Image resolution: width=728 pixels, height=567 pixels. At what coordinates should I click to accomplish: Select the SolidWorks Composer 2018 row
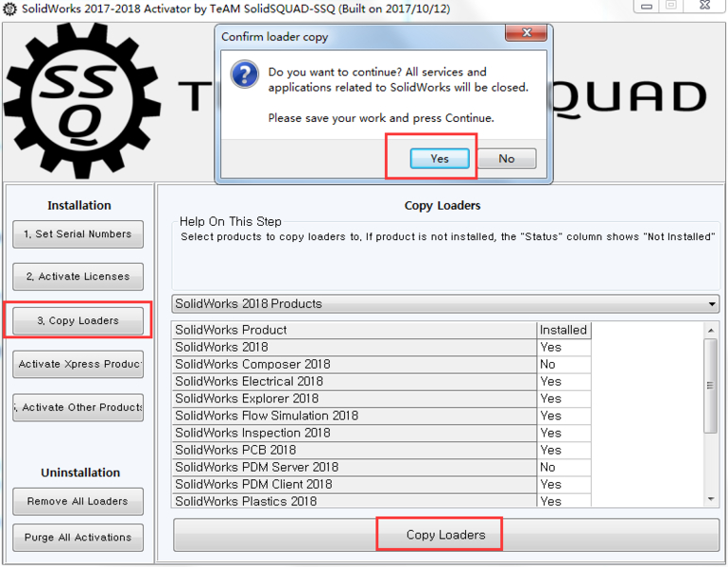tap(382, 364)
